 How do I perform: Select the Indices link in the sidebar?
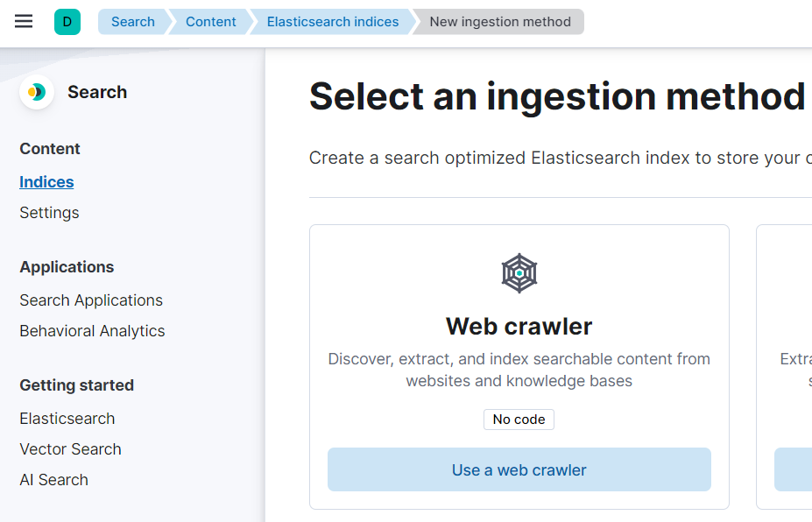coord(46,181)
